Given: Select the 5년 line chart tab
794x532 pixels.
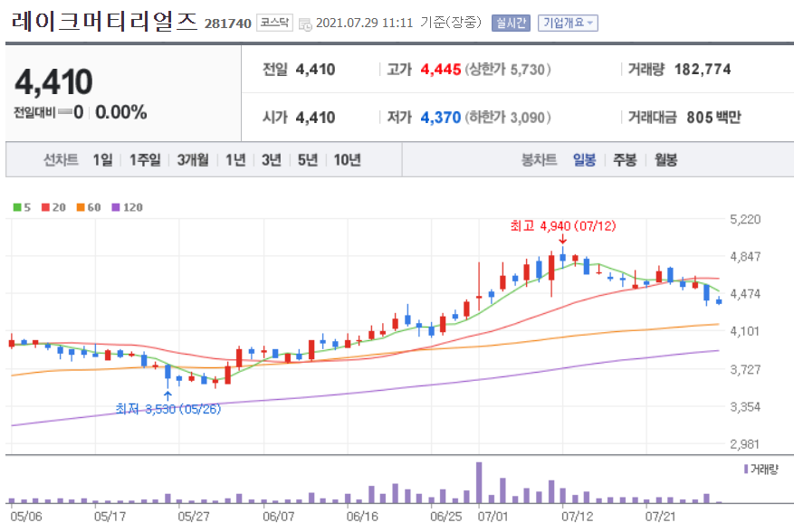Looking at the screenshot, I should [308, 160].
